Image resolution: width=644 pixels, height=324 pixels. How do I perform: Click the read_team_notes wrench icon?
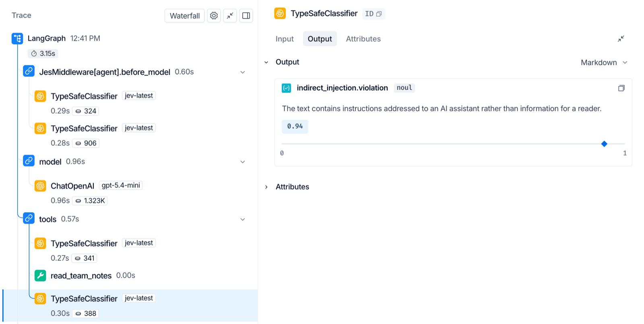point(40,276)
